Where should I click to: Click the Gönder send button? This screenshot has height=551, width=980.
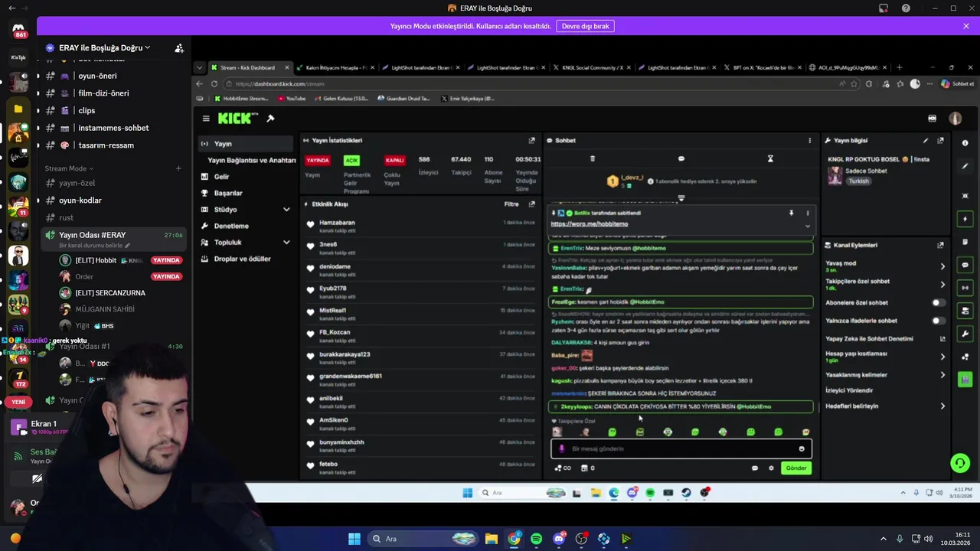click(x=796, y=468)
